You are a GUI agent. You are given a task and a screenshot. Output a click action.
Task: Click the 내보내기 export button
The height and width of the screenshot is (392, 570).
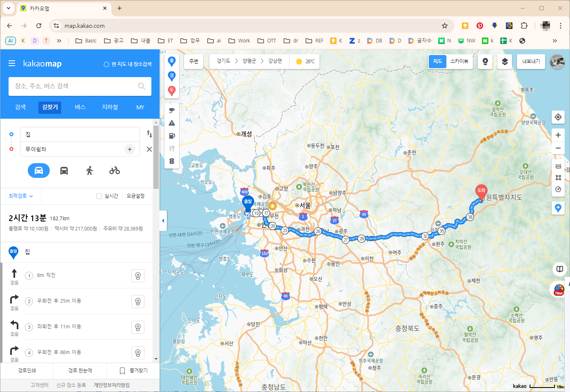coord(531,62)
